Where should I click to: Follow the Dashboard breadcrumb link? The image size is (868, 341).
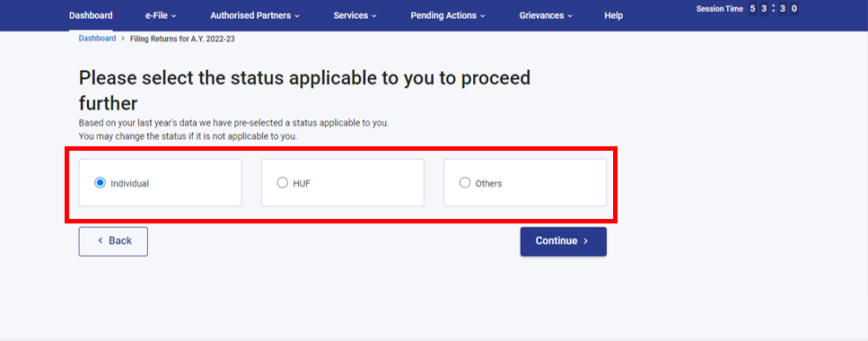[98, 39]
